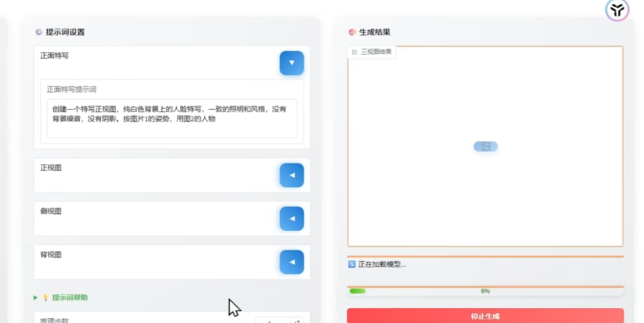Expand the 提示词帮助 disclosure triangle
The image size is (644, 323).
point(35,297)
